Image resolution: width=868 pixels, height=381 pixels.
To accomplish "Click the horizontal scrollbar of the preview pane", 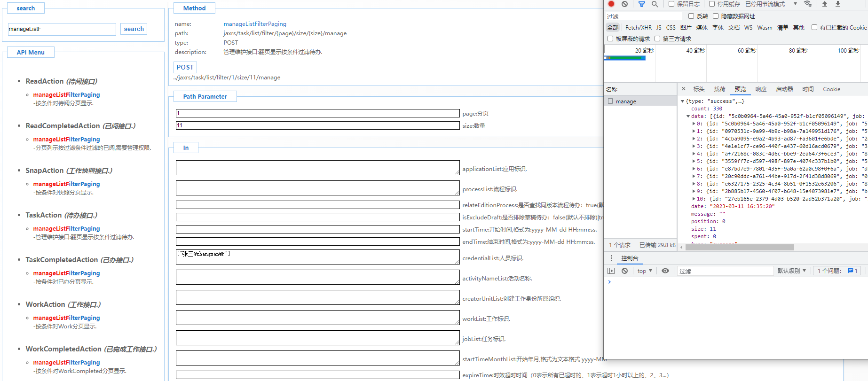I will click(x=740, y=247).
